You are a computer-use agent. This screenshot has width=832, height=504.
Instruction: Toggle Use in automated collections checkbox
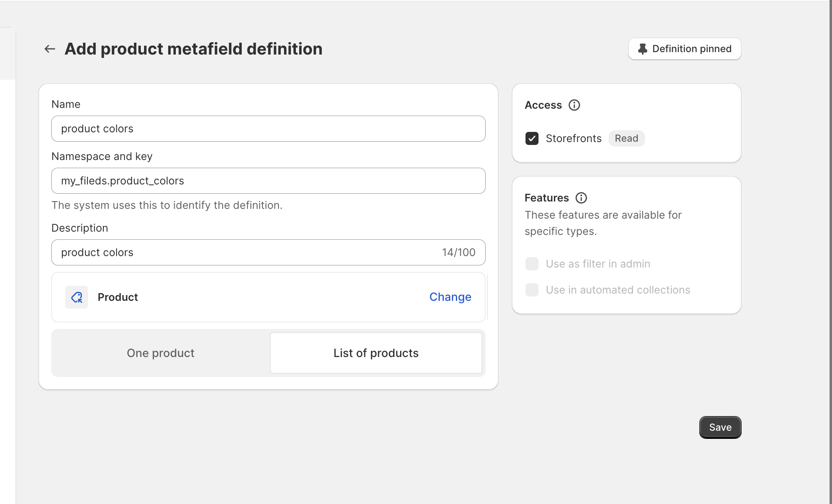532,290
